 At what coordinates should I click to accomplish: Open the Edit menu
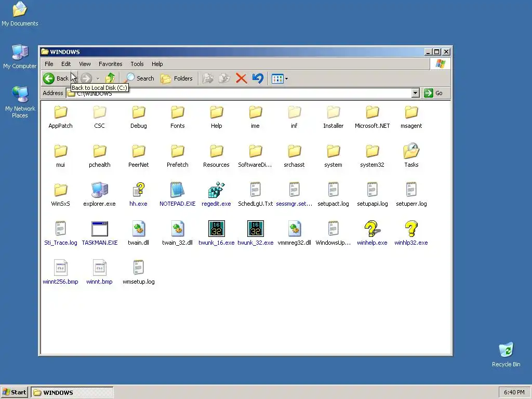click(x=66, y=64)
